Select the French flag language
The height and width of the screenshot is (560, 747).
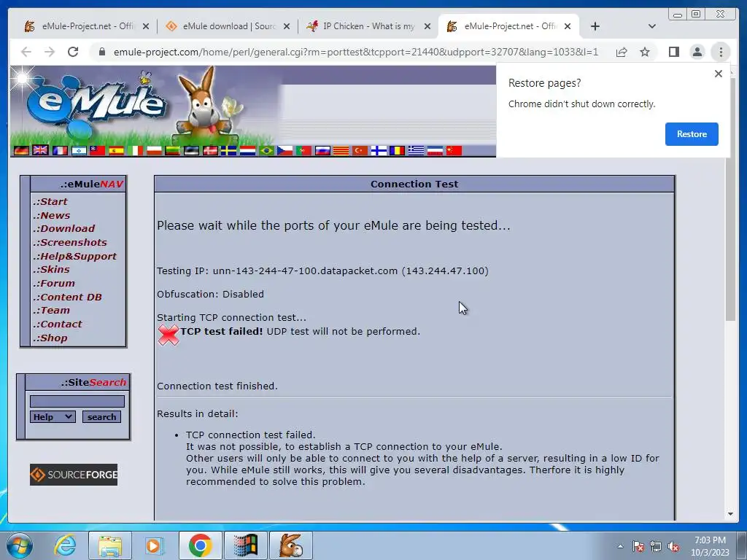(x=60, y=150)
